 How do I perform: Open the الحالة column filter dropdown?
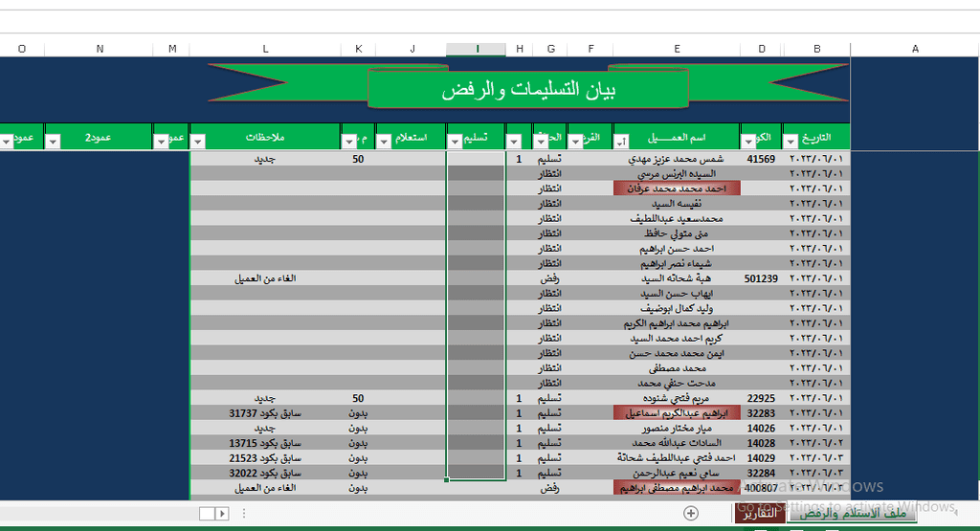(x=541, y=142)
